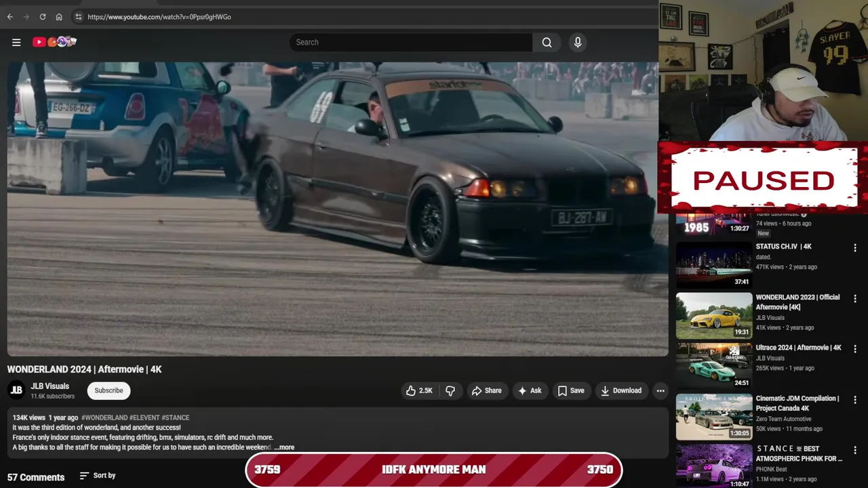Click dated. channel under STATUS CH.IV

764,257
